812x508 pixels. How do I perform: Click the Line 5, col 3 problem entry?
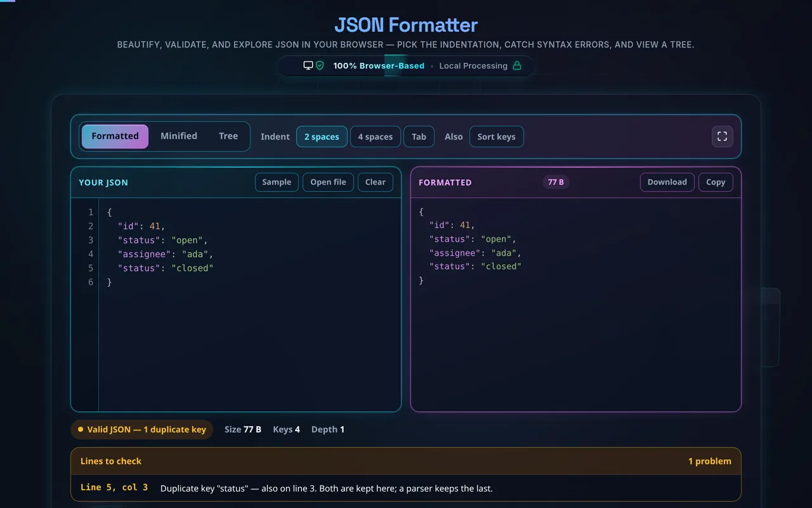click(406, 488)
